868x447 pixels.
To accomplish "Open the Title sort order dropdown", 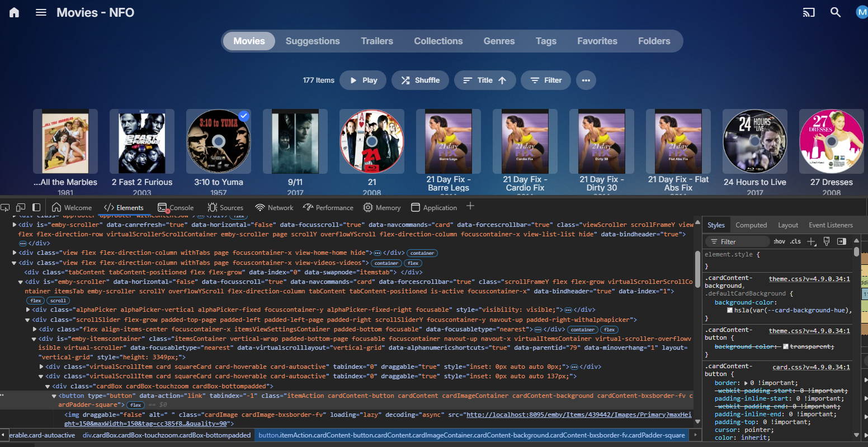I will (x=484, y=80).
